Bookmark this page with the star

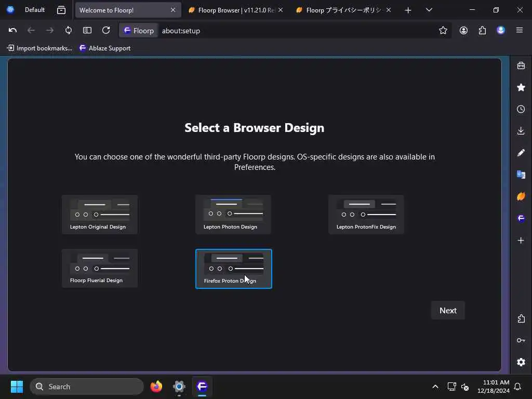(x=443, y=31)
